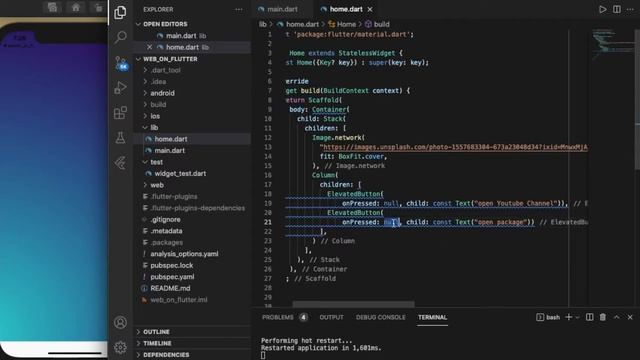This screenshot has height=360, width=640.
Task: Open the Debug Console tab
Action: click(x=380, y=317)
